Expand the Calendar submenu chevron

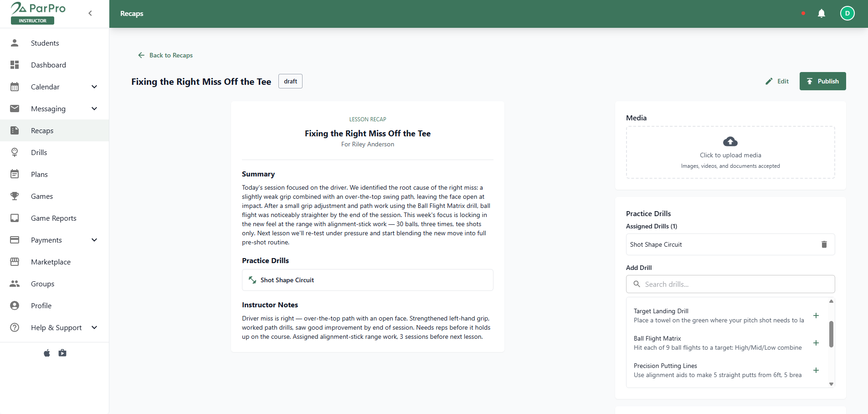94,87
